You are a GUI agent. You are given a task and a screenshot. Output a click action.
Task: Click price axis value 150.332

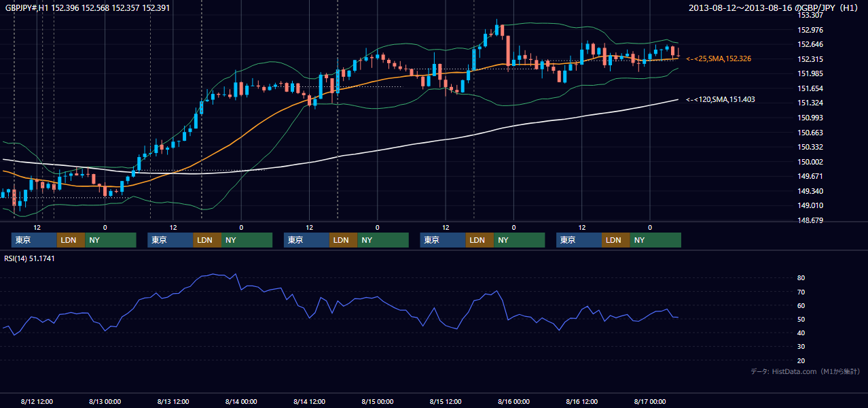pos(810,148)
